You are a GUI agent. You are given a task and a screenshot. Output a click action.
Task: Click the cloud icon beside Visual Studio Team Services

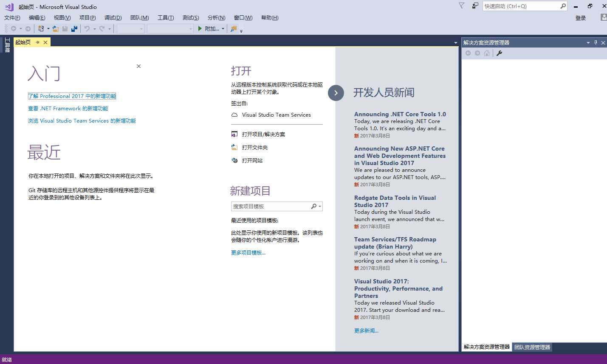tap(234, 115)
